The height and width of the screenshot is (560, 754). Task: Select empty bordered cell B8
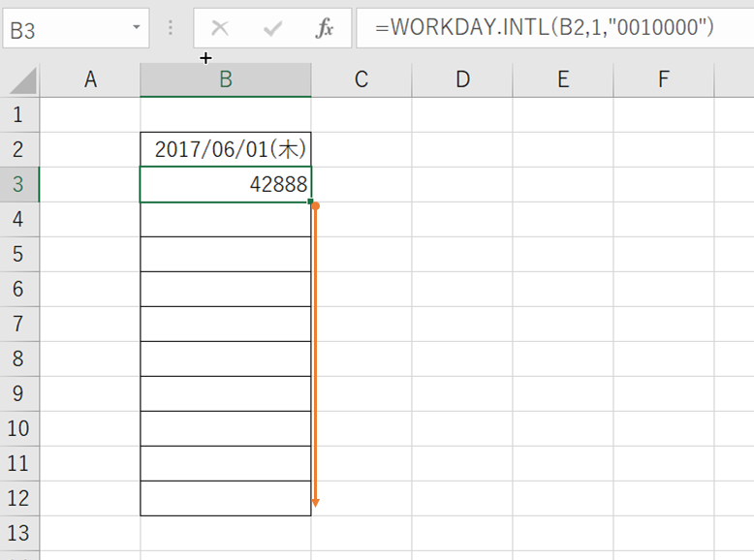point(226,358)
